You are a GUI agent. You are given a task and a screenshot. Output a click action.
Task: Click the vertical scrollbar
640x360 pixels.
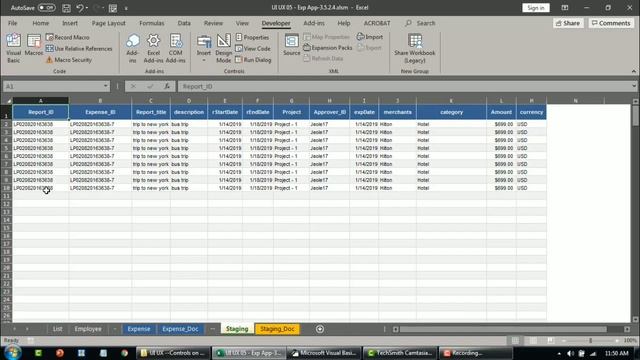coord(636,116)
